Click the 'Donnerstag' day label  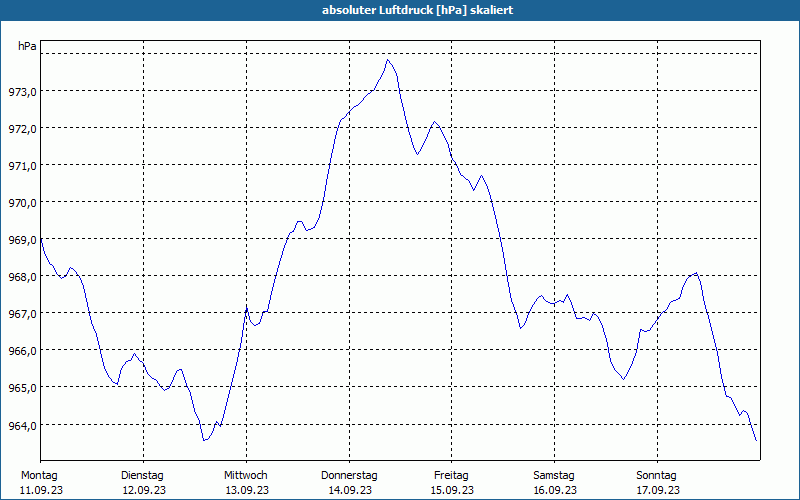349,476
